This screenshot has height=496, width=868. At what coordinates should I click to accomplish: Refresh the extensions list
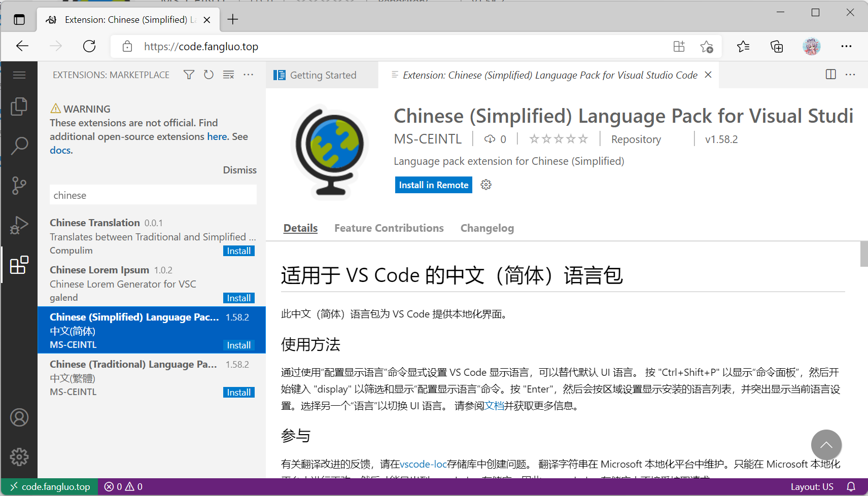pyautogui.click(x=209, y=75)
